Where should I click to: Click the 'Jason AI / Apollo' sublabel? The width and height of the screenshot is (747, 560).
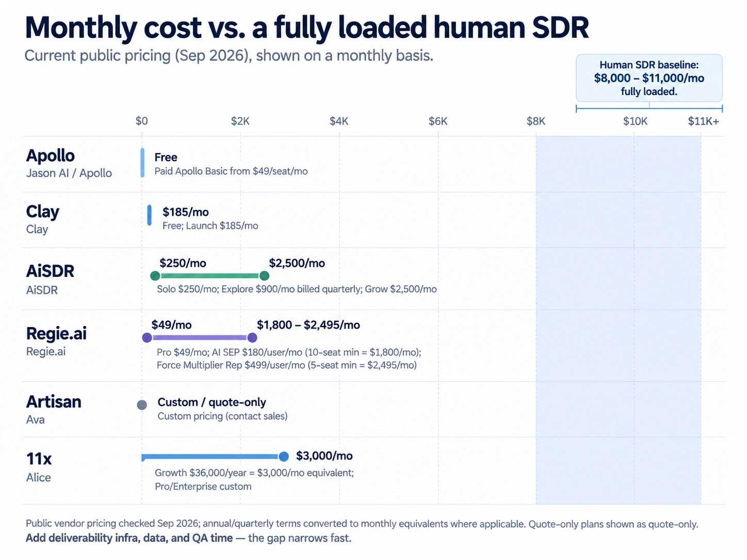click(x=69, y=173)
